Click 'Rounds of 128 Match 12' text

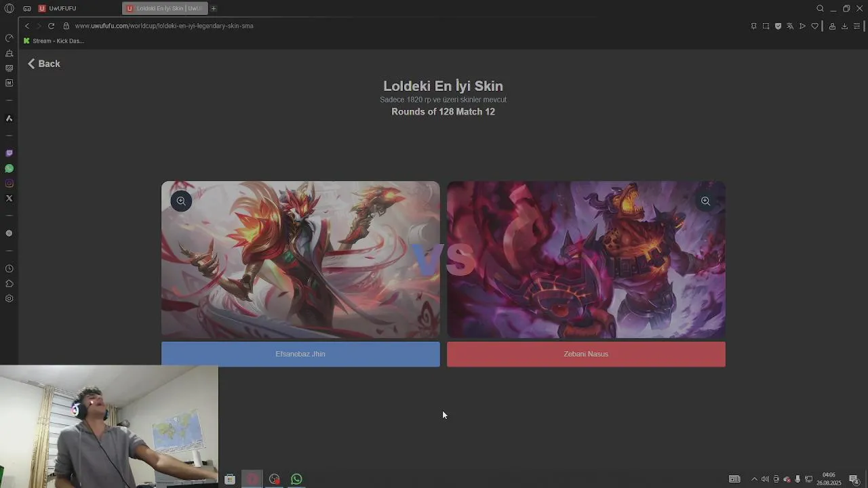[443, 112]
